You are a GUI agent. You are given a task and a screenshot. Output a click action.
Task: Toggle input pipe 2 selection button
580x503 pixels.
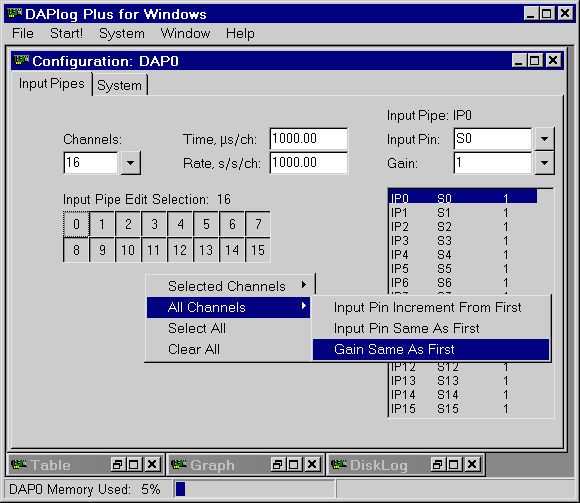(x=128, y=224)
